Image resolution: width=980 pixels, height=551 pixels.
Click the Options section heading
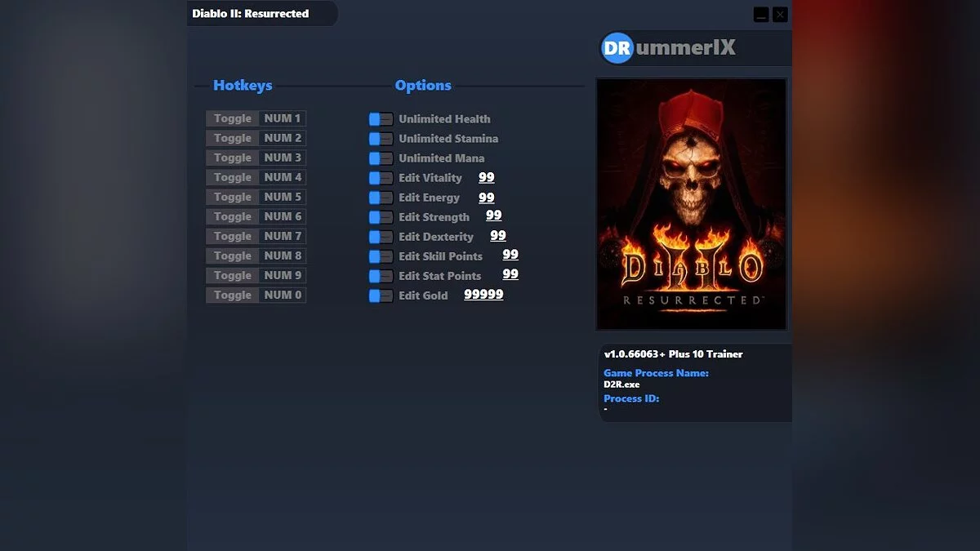coord(423,85)
